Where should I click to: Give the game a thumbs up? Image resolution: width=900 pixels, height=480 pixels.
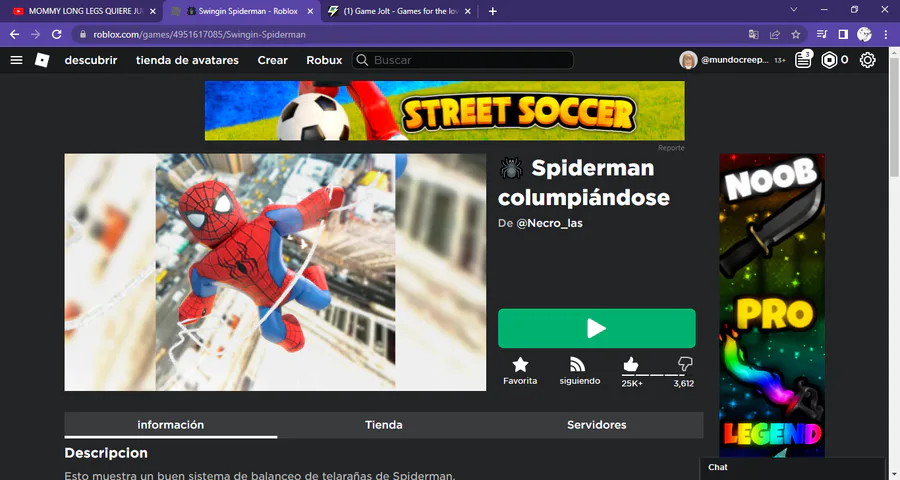[630, 364]
